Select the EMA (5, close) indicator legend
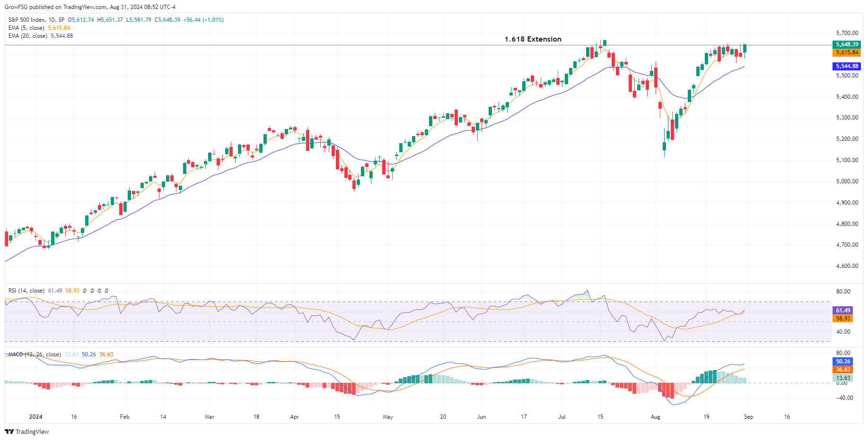This screenshot has height=440, width=868. pyautogui.click(x=26, y=28)
